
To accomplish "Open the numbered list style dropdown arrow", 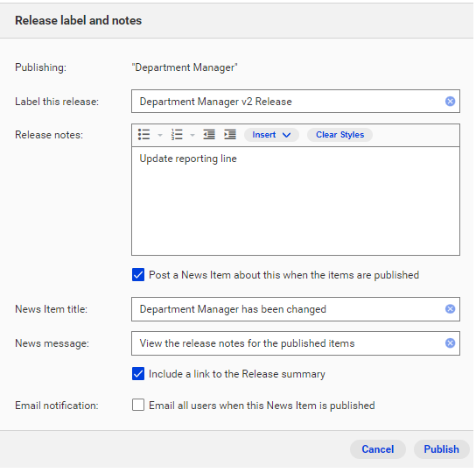I will 192,135.
